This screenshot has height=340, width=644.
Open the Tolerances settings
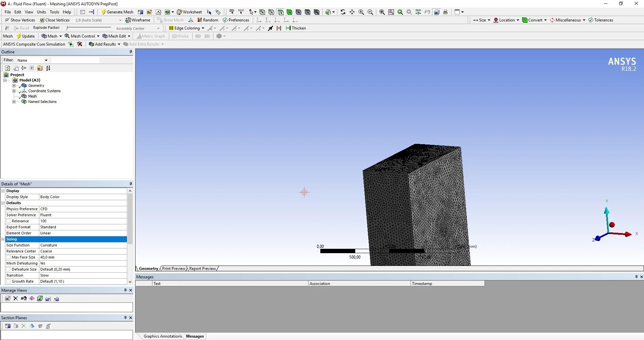click(601, 20)
